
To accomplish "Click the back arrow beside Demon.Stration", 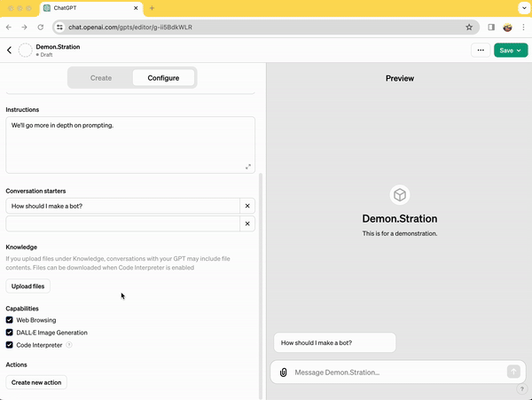I will point(9,51).
